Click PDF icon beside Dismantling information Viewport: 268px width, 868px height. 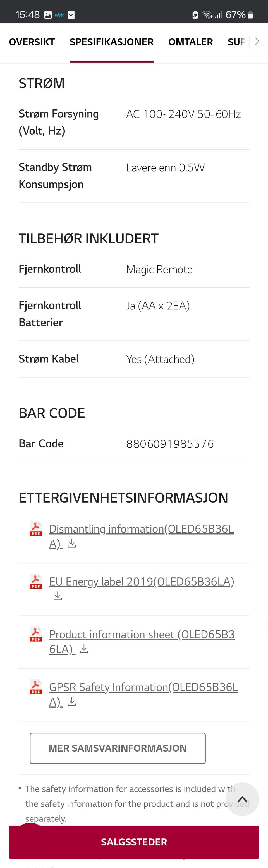point(36,528)
